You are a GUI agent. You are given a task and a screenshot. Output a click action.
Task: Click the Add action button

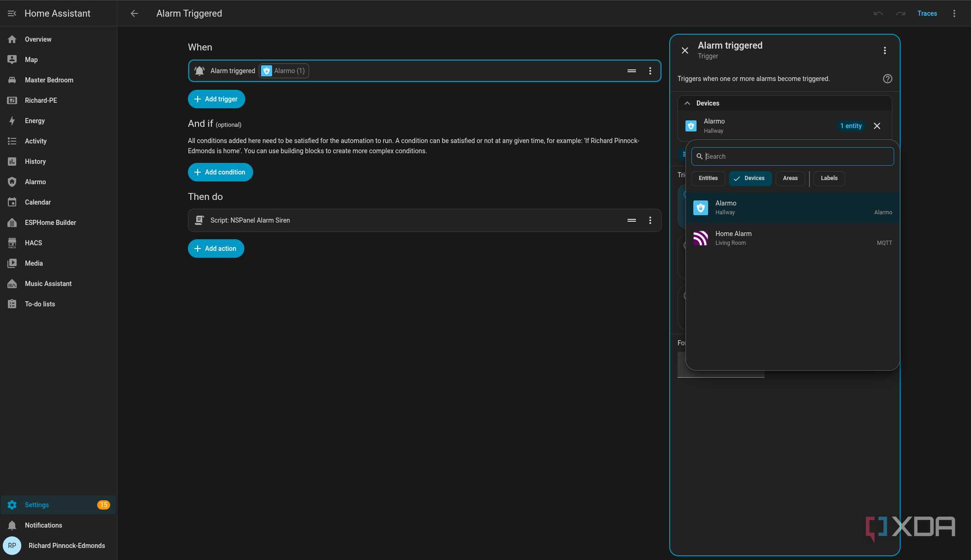(216, 249)
